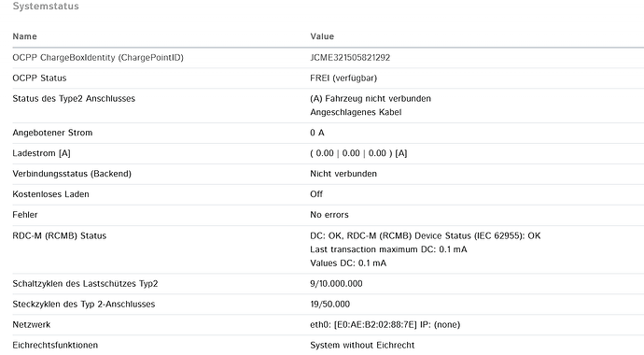Click the 'Nicht verbunden' backend status

[x=343, y=174]
